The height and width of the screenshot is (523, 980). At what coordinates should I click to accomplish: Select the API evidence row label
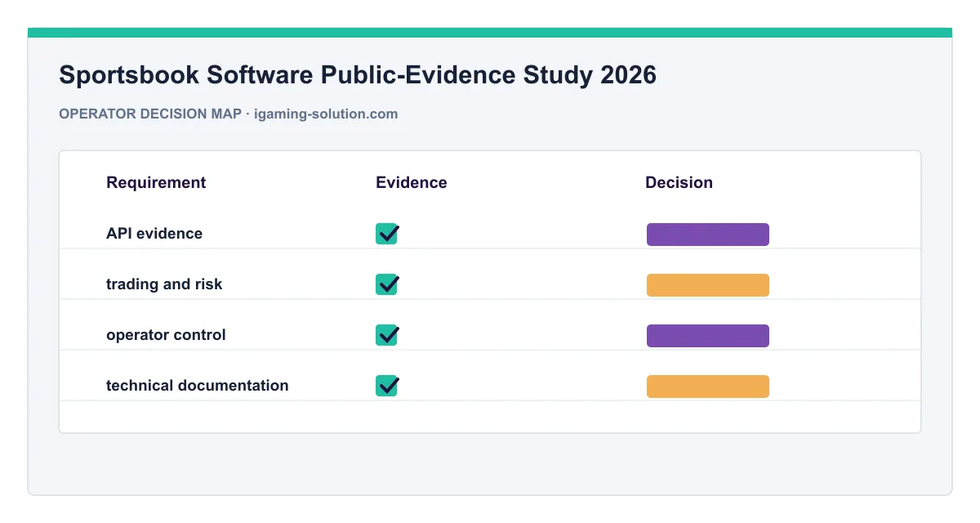[x=154, y=234]
